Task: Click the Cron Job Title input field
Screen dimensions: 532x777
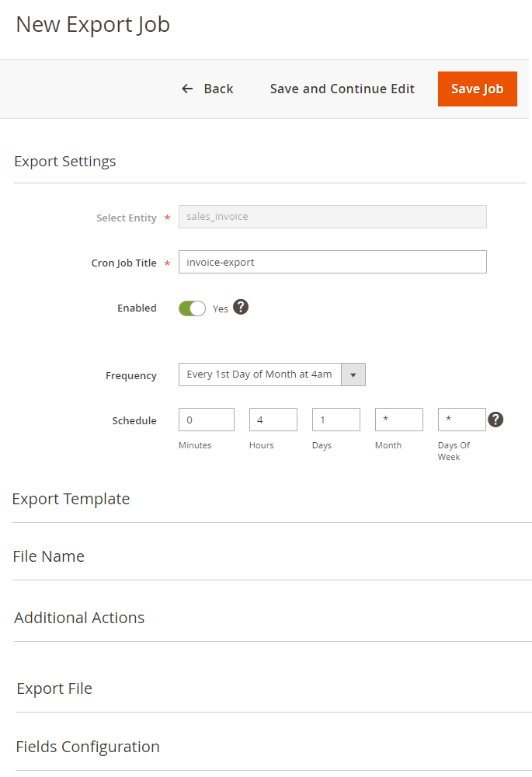Action: point(332,262)
